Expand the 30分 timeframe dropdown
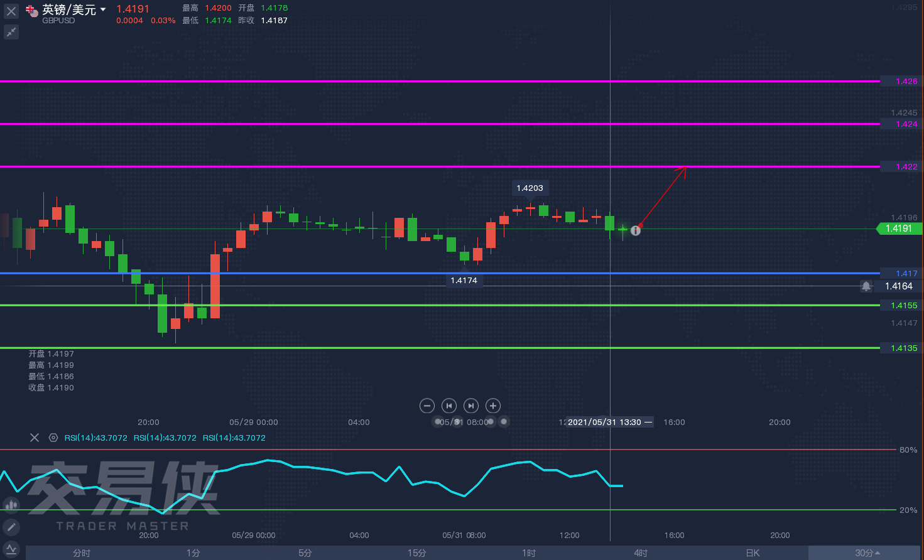Screen dimensions: 924x560 (867, 553)
